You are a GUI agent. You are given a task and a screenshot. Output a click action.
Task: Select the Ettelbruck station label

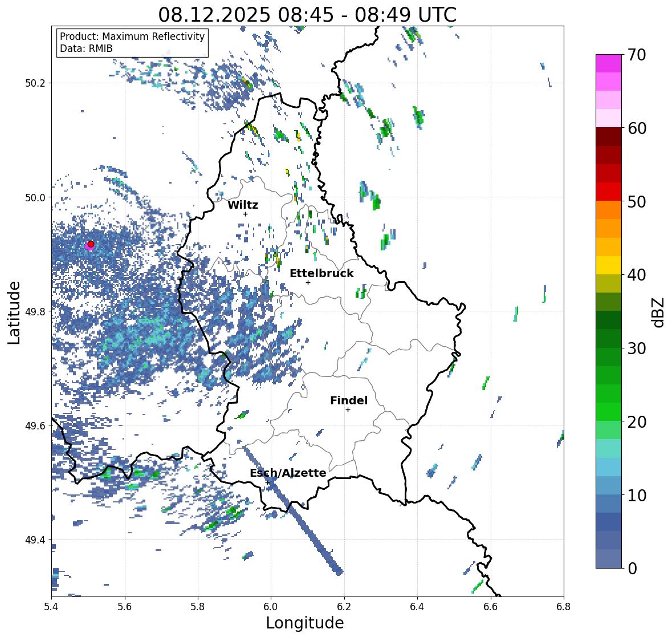pyautogui.click(x=321, y=274)
